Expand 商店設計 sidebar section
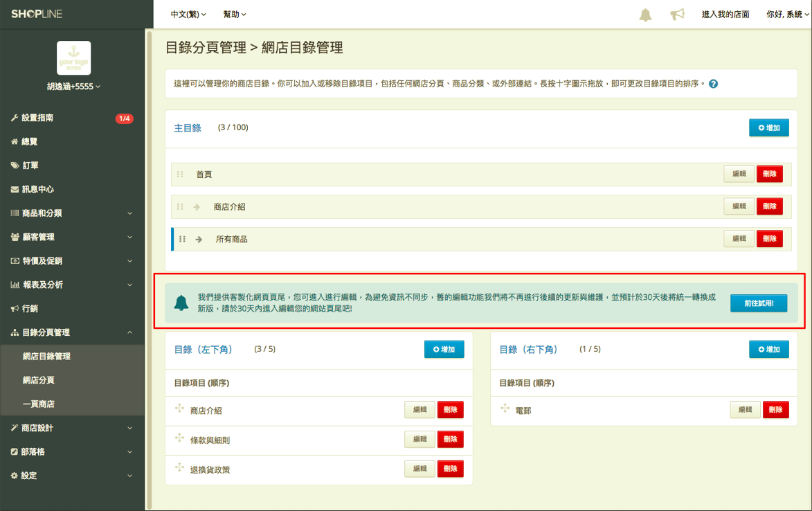Viewport: 812px width, 511px height. tap(72, 428)
